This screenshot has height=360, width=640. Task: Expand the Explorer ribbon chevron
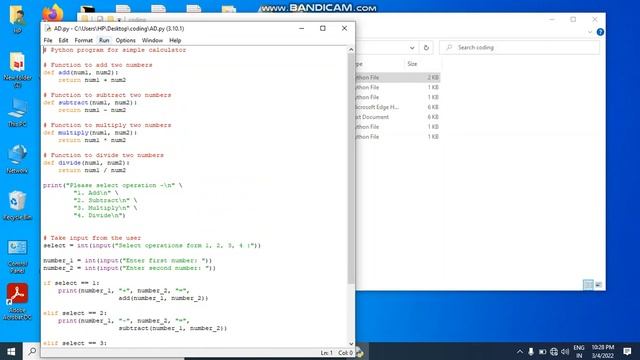coord(590,32)
